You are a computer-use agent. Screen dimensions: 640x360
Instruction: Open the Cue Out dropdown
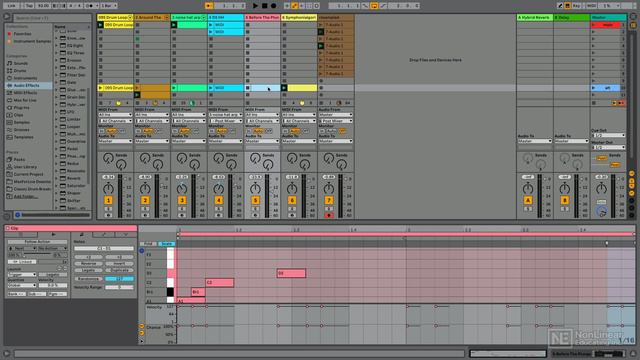click(608, 135)
